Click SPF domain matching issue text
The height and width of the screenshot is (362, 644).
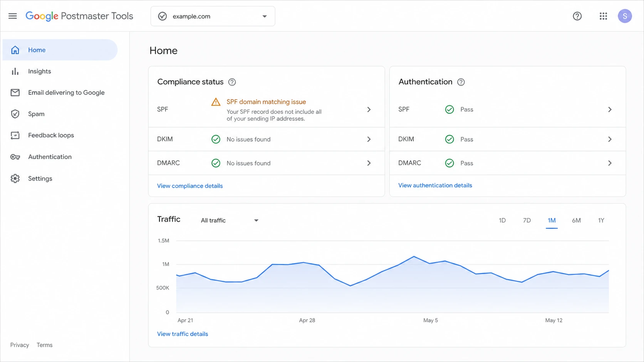pos(266,102)
